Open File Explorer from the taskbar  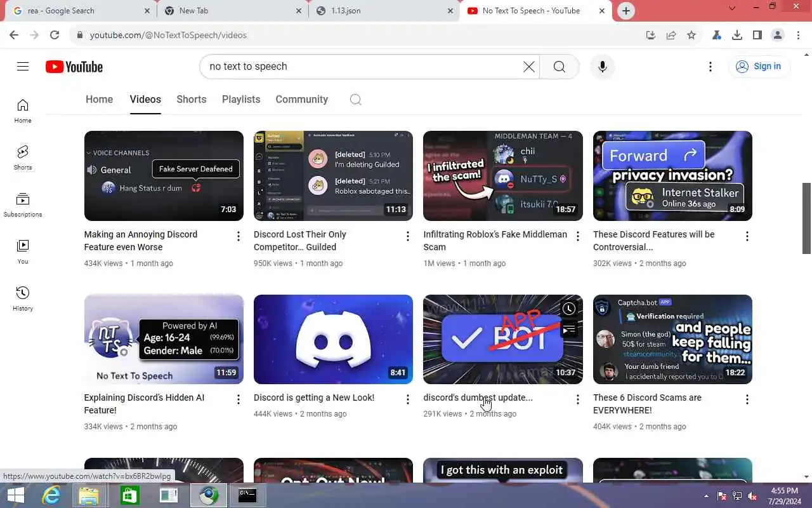coord(89,495)
